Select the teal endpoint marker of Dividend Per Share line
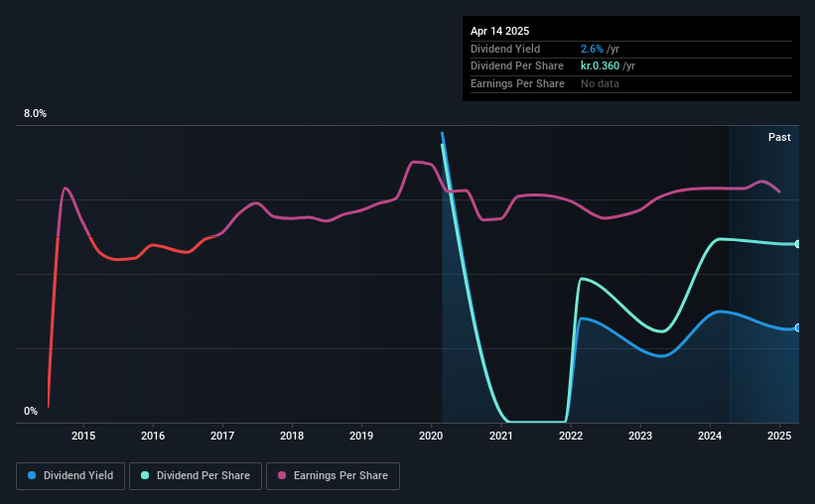Image resolution: width=815 pixels, height=504 pixels. click(797, 244)
